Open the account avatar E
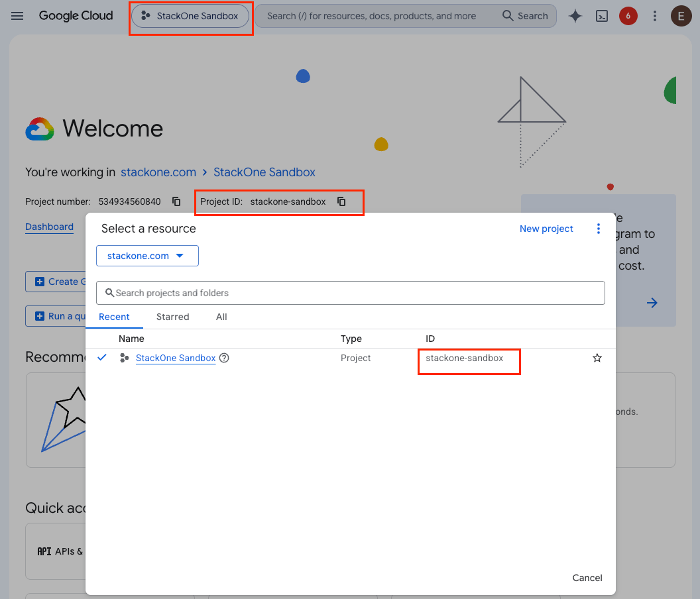Viewport: 700px width, 599px height. pyautogui.click(x=681, y=16)
